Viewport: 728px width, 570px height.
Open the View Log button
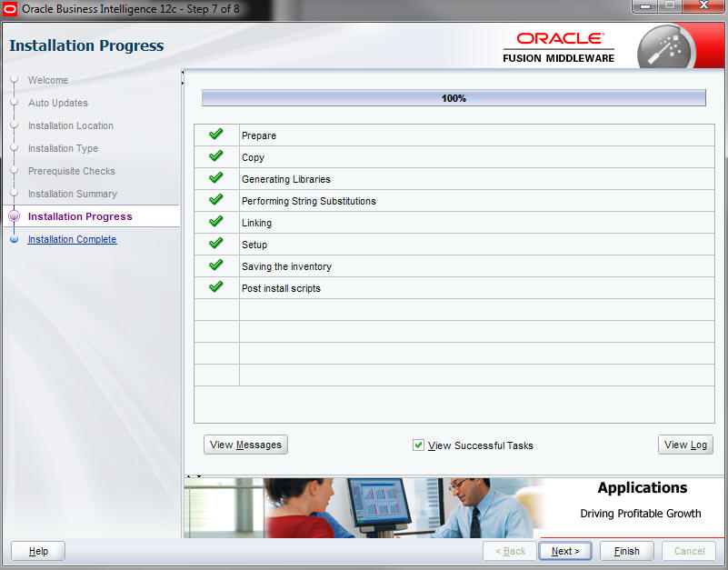[x=685, y=445]
